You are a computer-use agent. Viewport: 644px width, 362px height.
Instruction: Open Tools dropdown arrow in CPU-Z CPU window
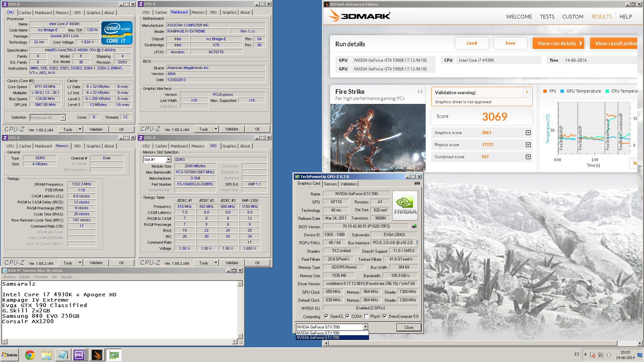[x=80, y=129]
